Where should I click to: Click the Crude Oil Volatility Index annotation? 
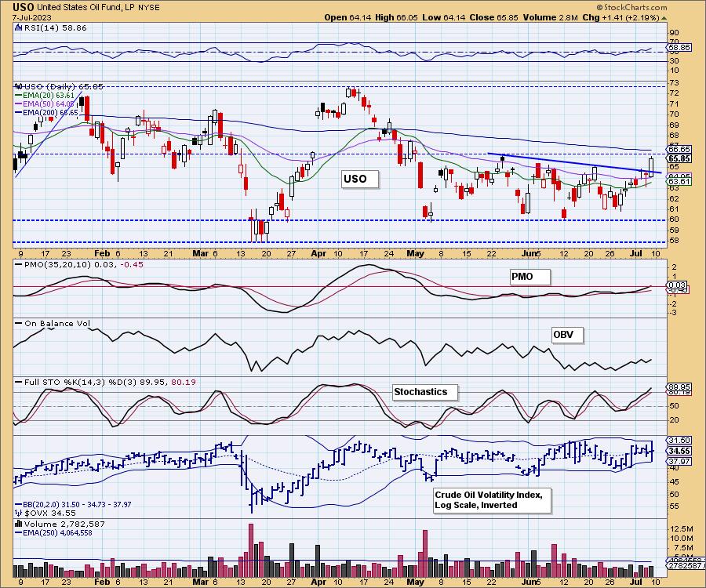[x=493, y=500]
